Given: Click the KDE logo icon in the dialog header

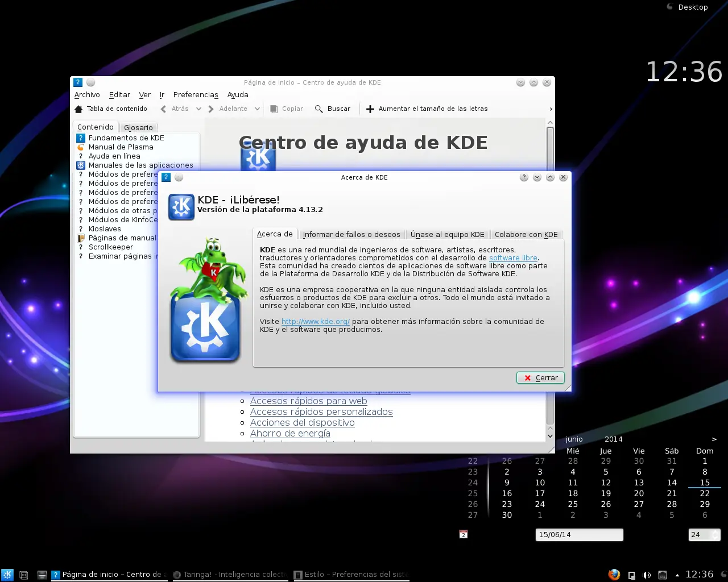Looking at the screenshot, I should [181, 207].
